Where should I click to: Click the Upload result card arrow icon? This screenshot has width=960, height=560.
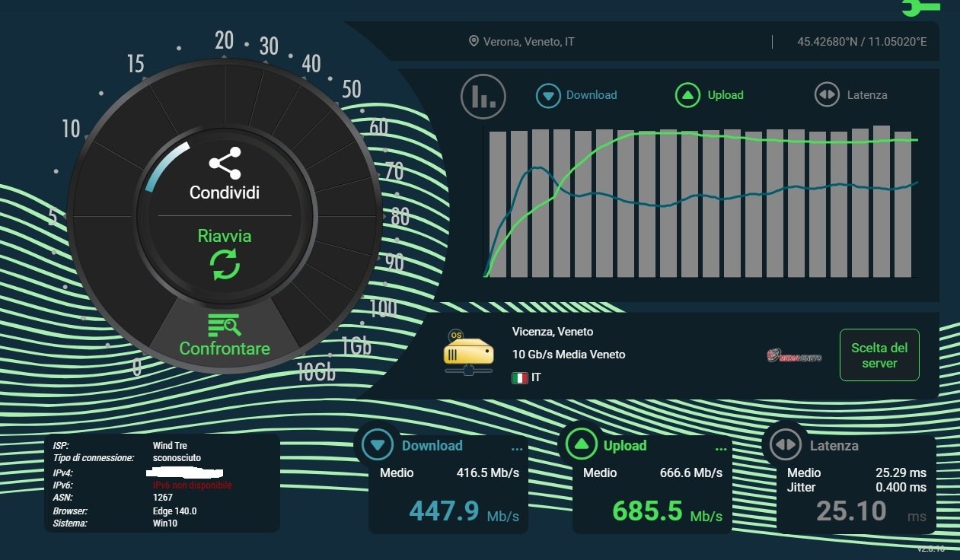click(581, 446)
